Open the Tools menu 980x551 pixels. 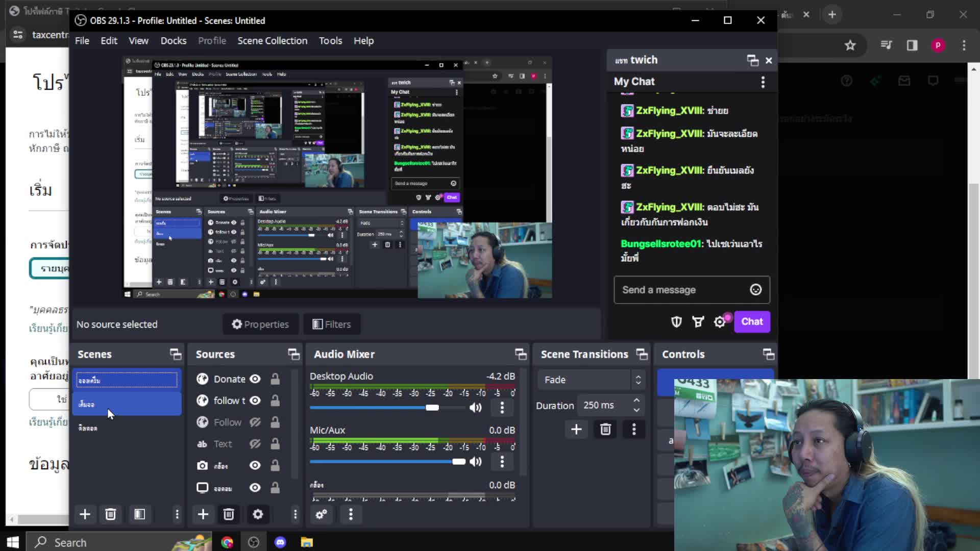pyautogui.click(x=330, y=41)
